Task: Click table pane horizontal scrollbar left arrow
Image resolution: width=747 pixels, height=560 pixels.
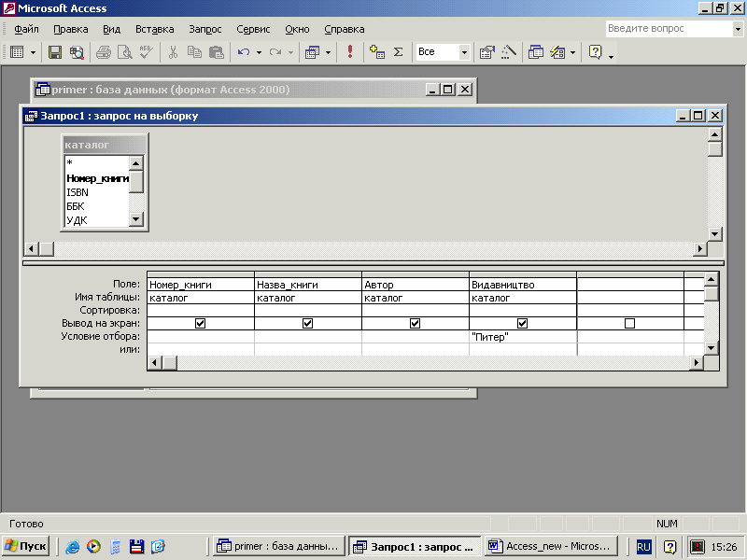Action: tap(32, 248)
